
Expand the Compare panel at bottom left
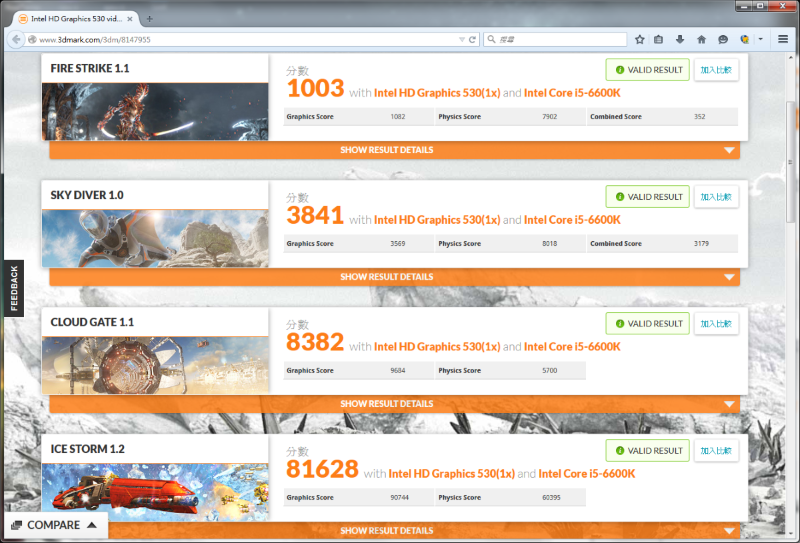point(56,525)
